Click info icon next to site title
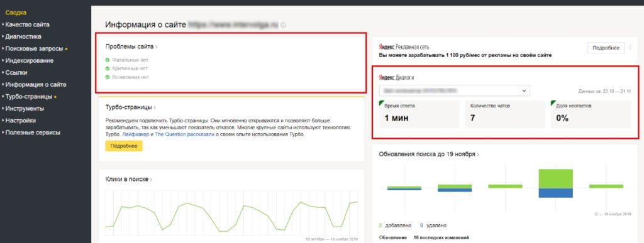 point(284,25)
